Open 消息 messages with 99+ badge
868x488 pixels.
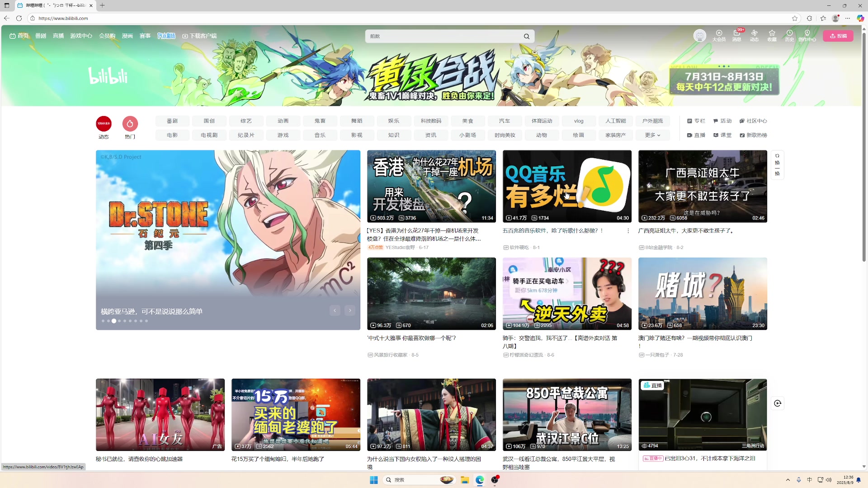[737, 36]
